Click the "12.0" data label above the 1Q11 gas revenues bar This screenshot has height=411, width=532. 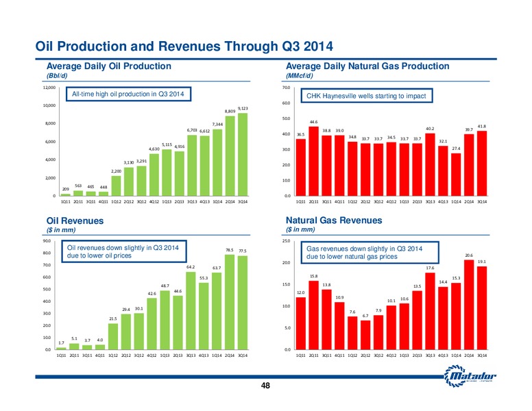tap(300, 292)
